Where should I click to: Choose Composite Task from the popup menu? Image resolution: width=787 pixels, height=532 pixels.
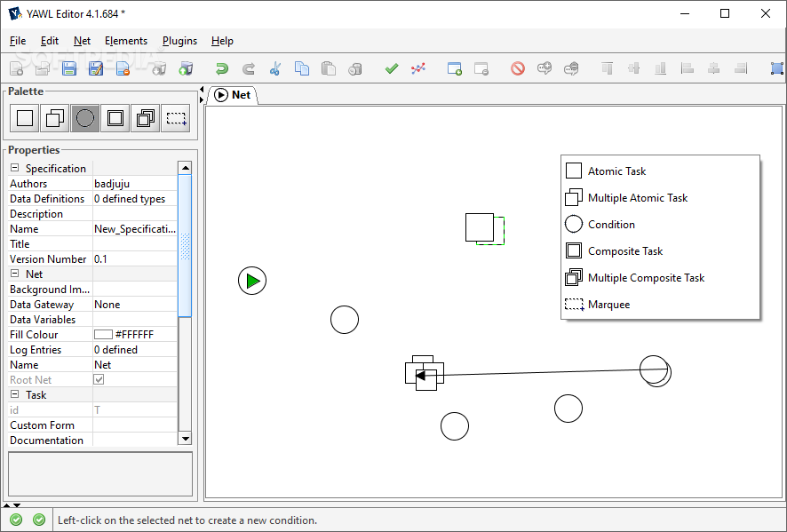[660, 251]
